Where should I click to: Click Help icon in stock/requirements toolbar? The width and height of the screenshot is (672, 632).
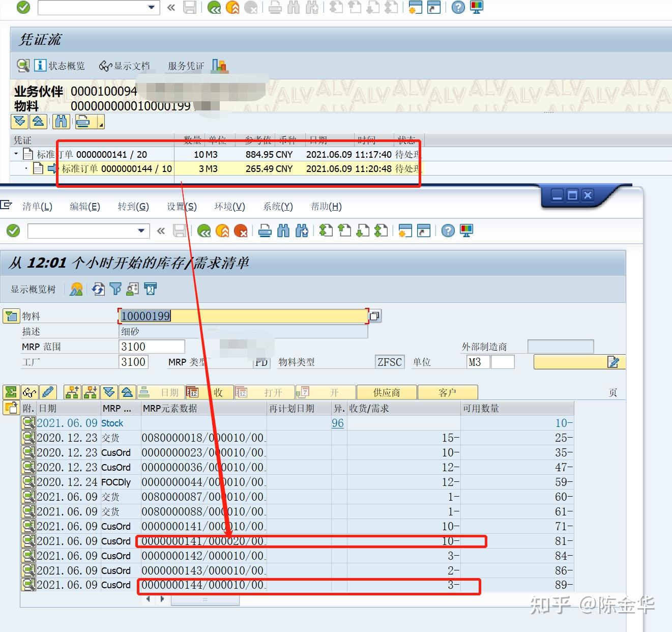pos(448,231)
